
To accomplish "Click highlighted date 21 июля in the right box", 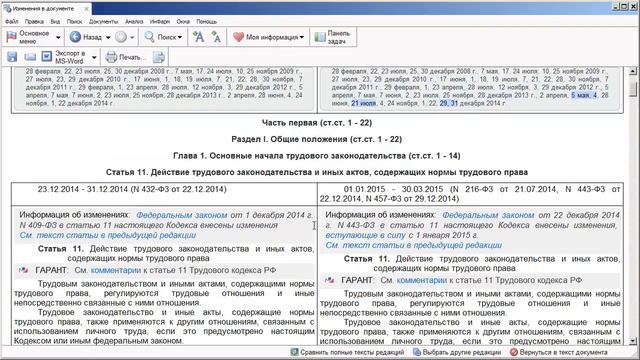I will [364, 104].
